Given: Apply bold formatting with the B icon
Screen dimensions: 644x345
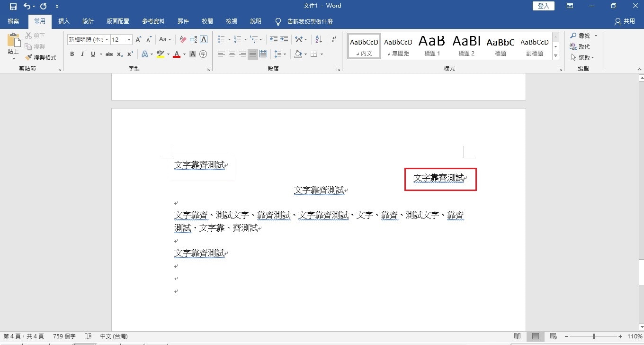Looking at the screenshot, I should (72, 54).
